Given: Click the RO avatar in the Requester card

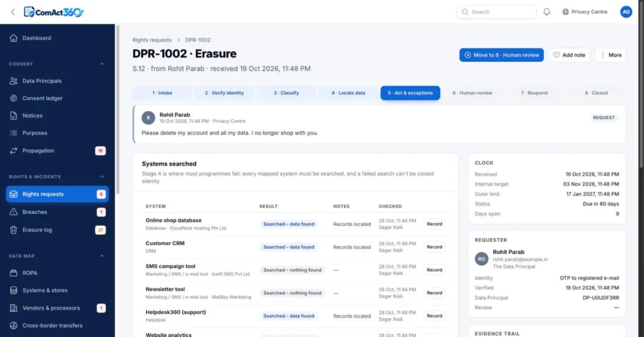Looking at the screenshot, I should pos(481,259).
